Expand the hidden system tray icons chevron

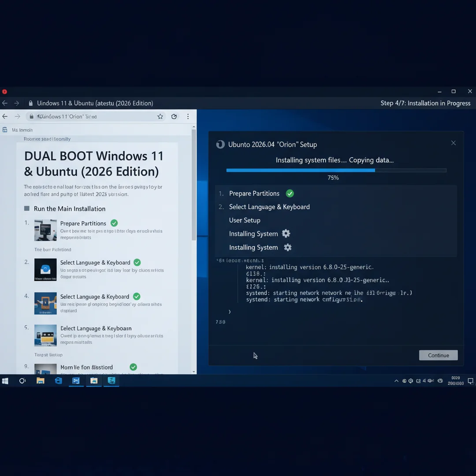click(396, 381)
